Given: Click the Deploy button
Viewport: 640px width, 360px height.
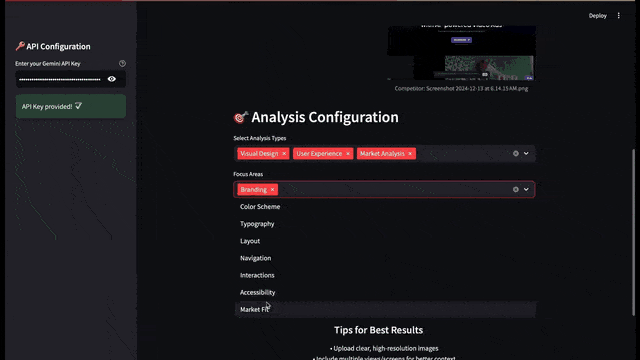Looking at the screenshot, I should 598,16.
